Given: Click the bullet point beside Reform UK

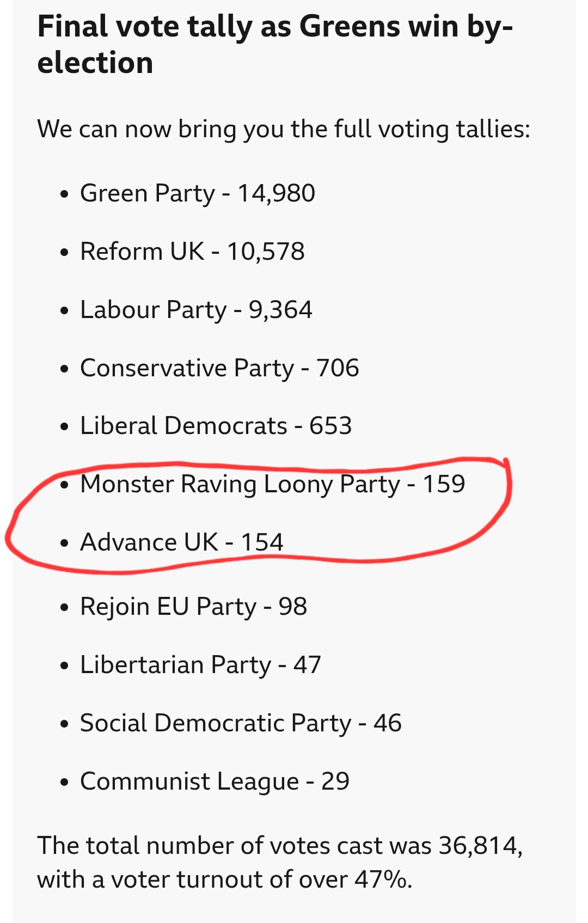Looking at the screenshot, I should (x=65, y=253).
